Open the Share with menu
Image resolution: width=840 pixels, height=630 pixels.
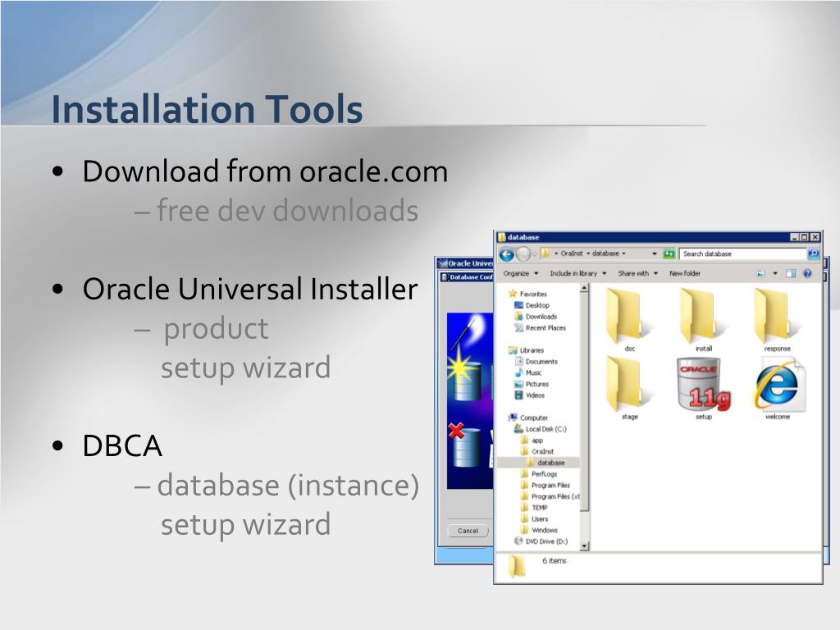pos(637,274)
